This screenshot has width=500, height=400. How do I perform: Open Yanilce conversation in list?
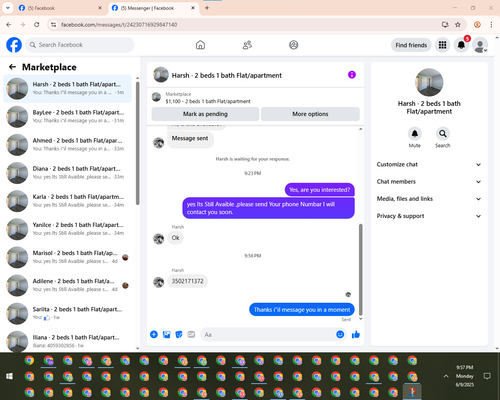[x=67, y=229]
